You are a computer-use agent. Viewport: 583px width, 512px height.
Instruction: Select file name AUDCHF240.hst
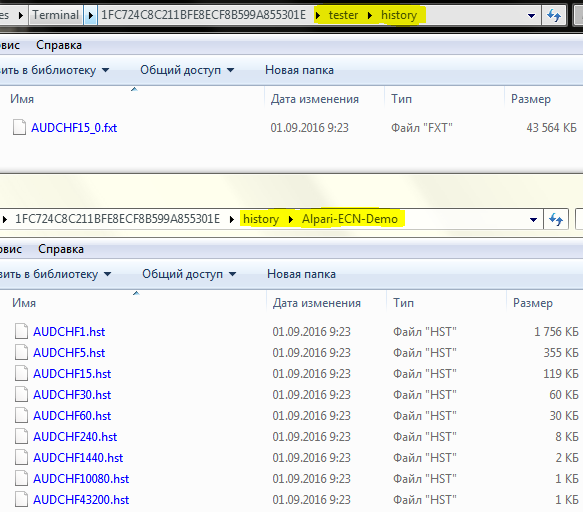click(75, 437)
